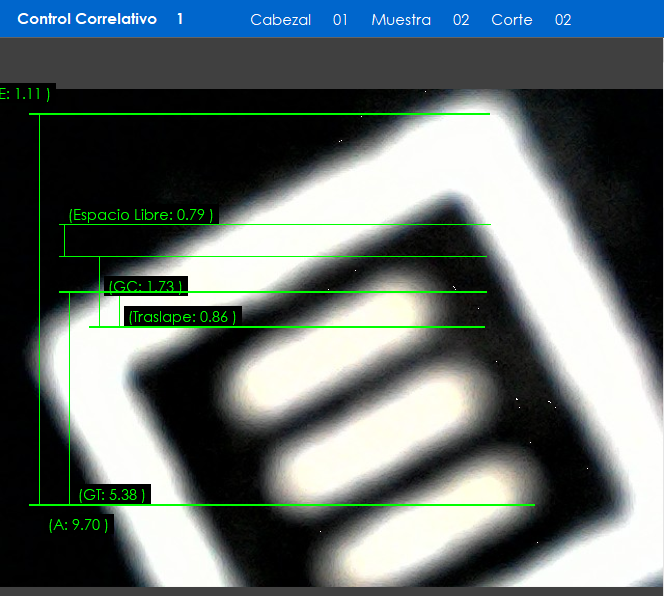Select the A: 9.70 measurement label
Viewport: 664px width, 596px height.
point(78,524)
